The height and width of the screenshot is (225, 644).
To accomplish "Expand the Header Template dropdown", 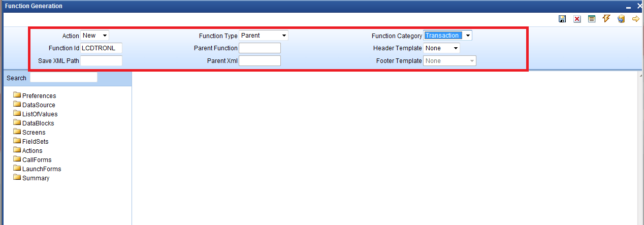I will [x=442, y=48].
